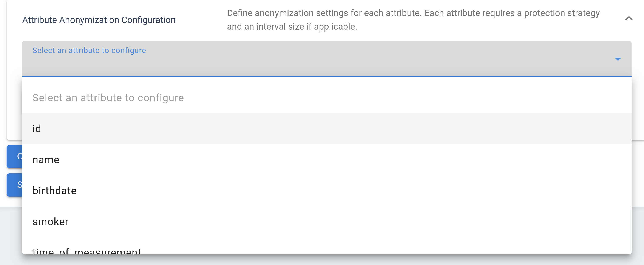Click the lower blue button starting with S
Viewport: 644px width, 265px height.
click(15, 185)
